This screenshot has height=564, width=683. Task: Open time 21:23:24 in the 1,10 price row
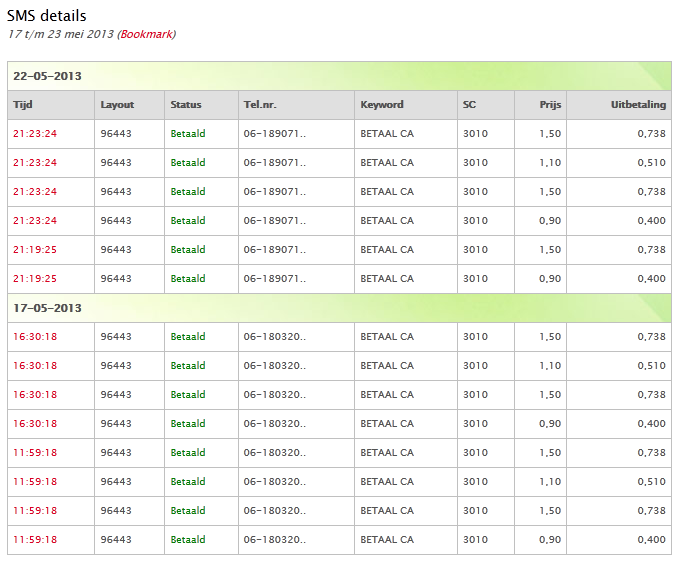[x=35, y=162]
